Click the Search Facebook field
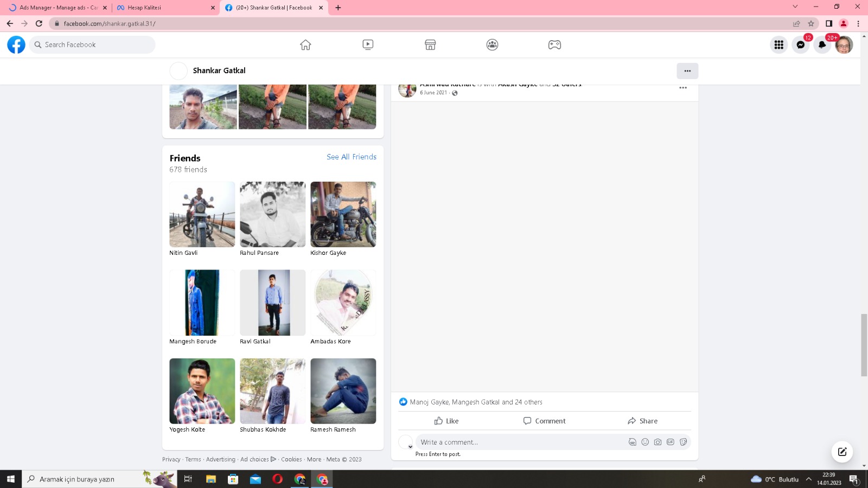Image resolution: width=868 pixels, height=488 pixels. tap(92, 44)
